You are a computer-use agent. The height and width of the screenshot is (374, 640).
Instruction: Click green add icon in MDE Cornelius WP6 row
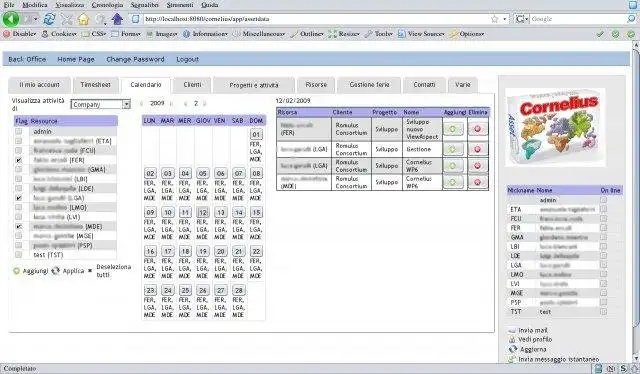(x=453, y=182)
